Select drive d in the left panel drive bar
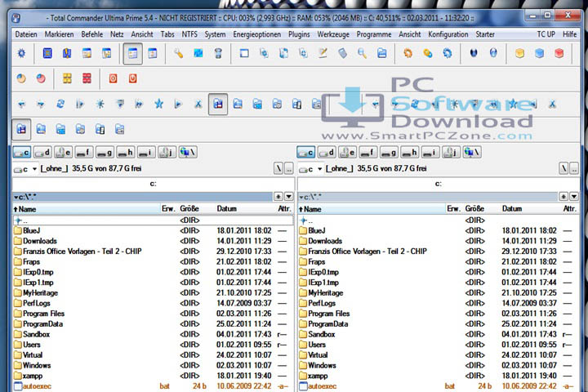The image size is (588, 392). pos(42,152)
